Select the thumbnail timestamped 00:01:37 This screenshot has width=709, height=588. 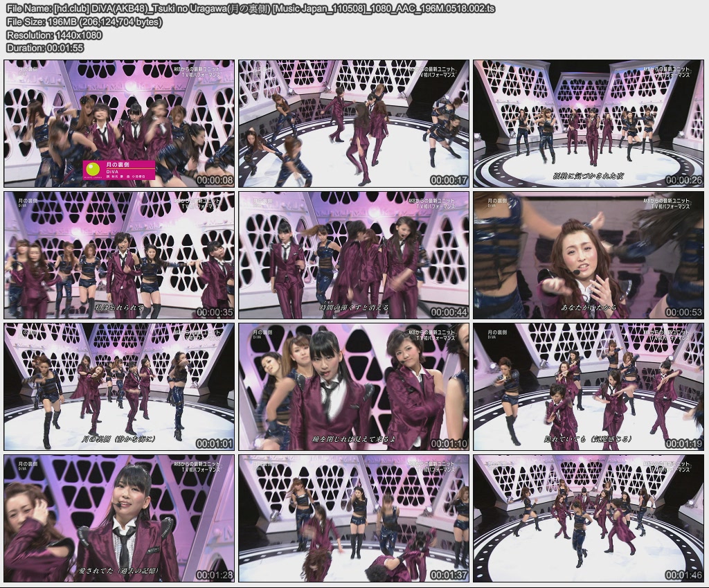point(354,518)
